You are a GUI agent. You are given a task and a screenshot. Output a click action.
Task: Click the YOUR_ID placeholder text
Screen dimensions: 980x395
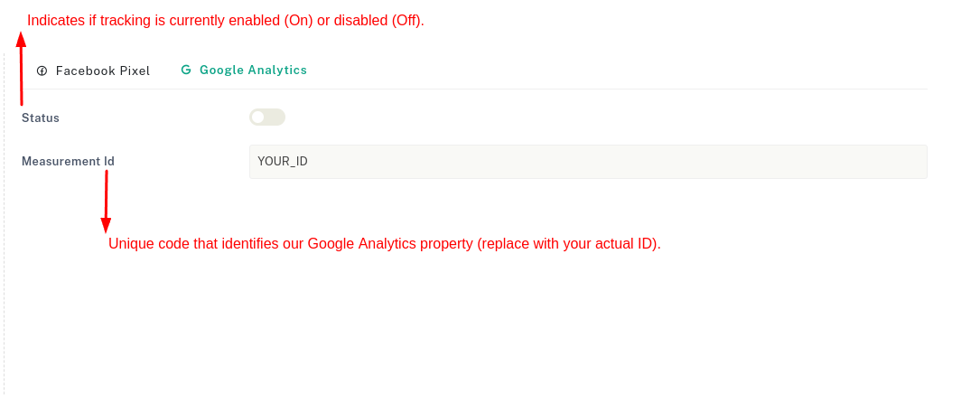(283, 162)
